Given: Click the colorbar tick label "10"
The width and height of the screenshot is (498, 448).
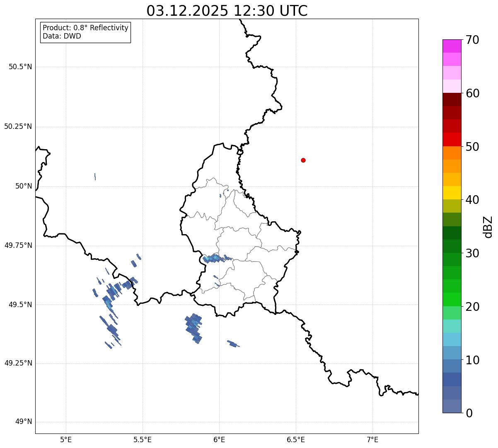Looking at the screenshot, I should click(x=472, y=360).
